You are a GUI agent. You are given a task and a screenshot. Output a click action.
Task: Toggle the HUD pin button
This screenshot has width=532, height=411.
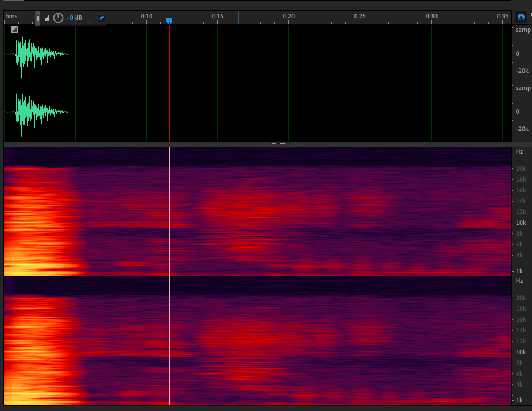click(x=101, y=18)
